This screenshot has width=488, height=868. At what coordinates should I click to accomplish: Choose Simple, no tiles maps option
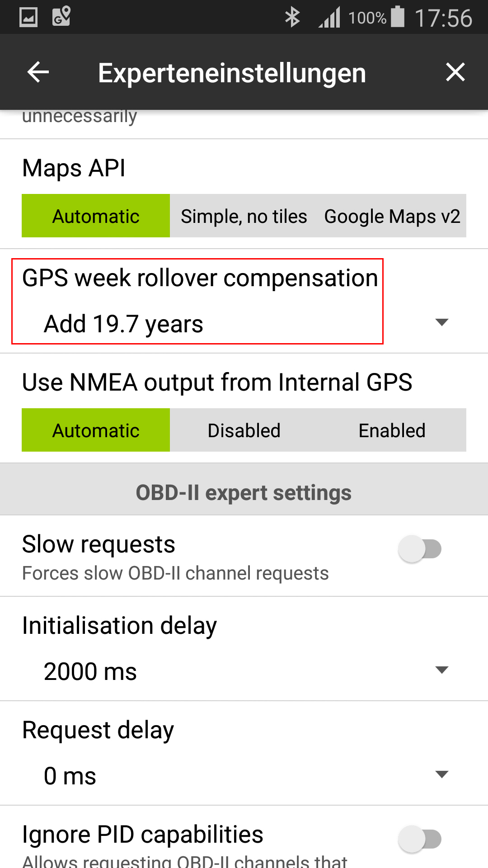244,216
